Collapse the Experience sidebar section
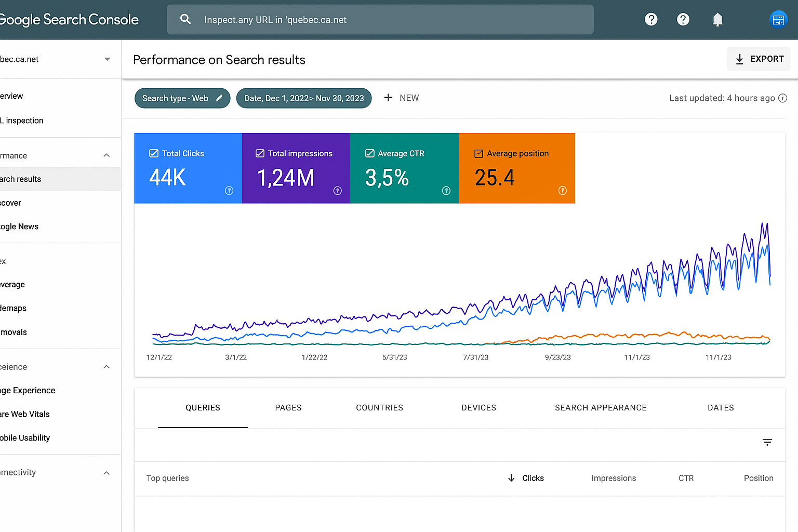 pos(107,367)
